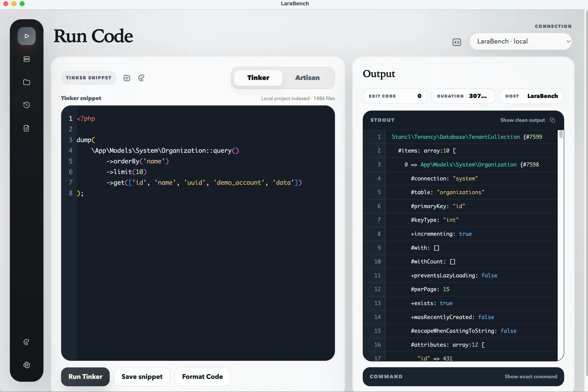Click the EXIT CODE 0 badge
Screen dimensions: 588x392
pos(395,96)
